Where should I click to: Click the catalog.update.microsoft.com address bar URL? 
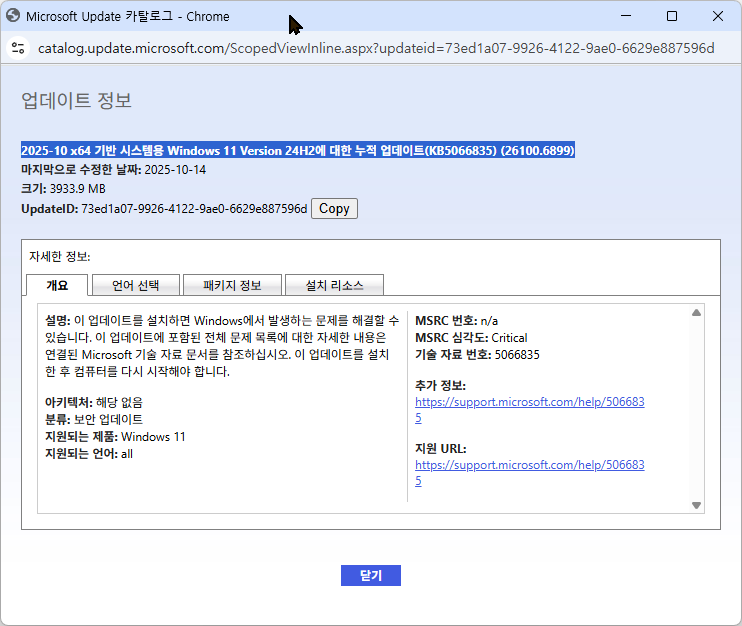click(x=376, y=48)
